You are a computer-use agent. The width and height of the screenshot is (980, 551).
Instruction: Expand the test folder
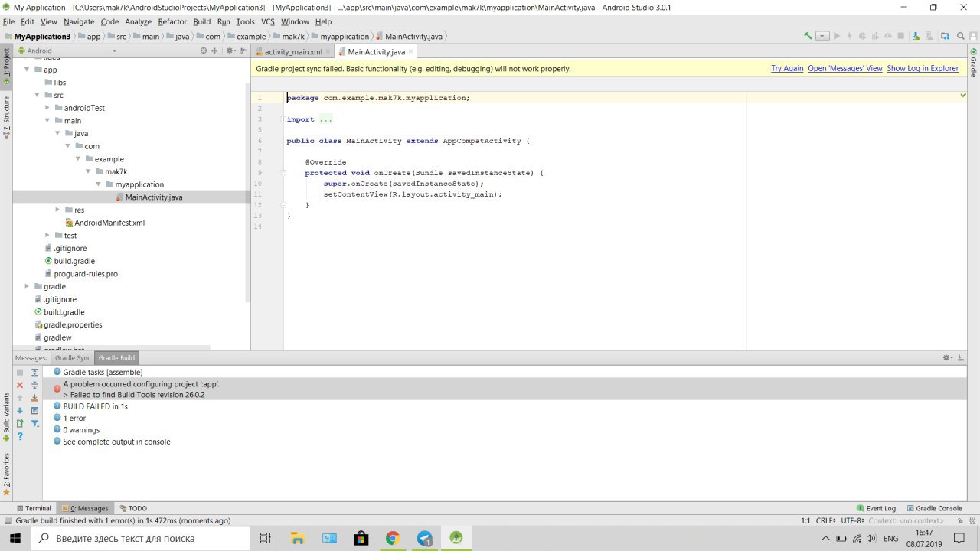tap(47, 236)
